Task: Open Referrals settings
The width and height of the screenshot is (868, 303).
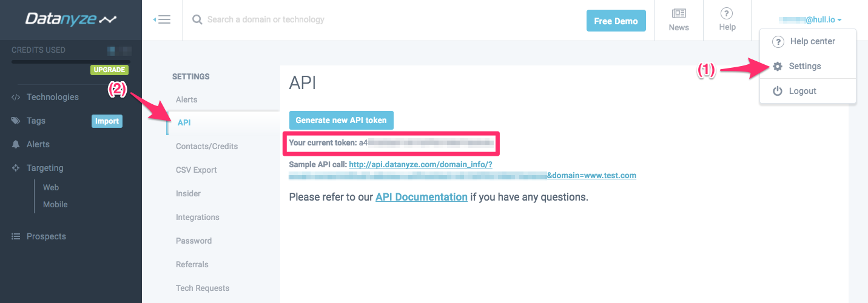Action: (x=192, y=264)
